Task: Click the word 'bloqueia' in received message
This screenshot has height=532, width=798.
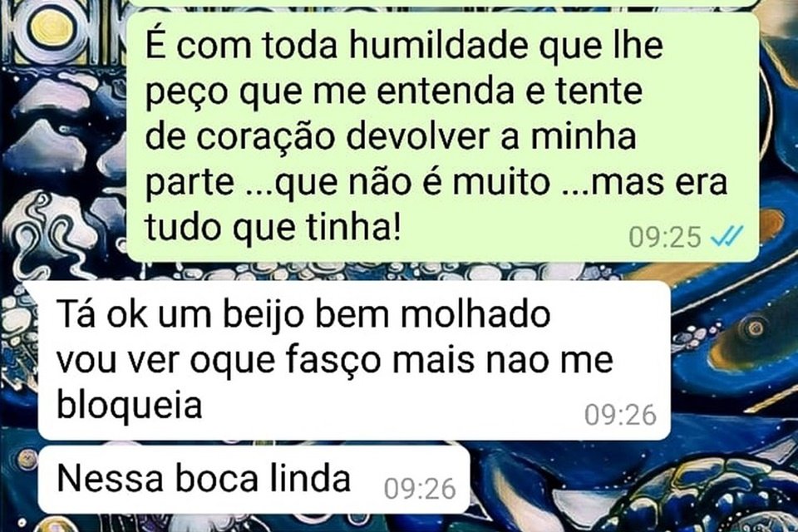Action: (x=130, y=406)
